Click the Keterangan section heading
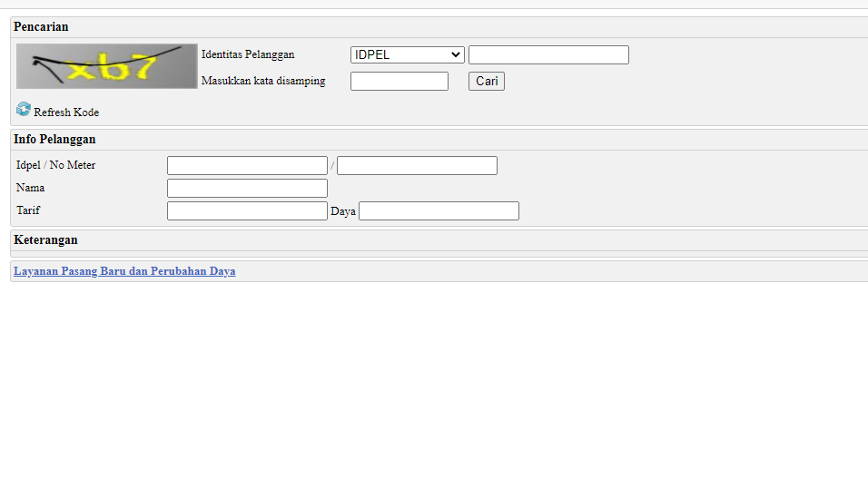 click(46, 239)
